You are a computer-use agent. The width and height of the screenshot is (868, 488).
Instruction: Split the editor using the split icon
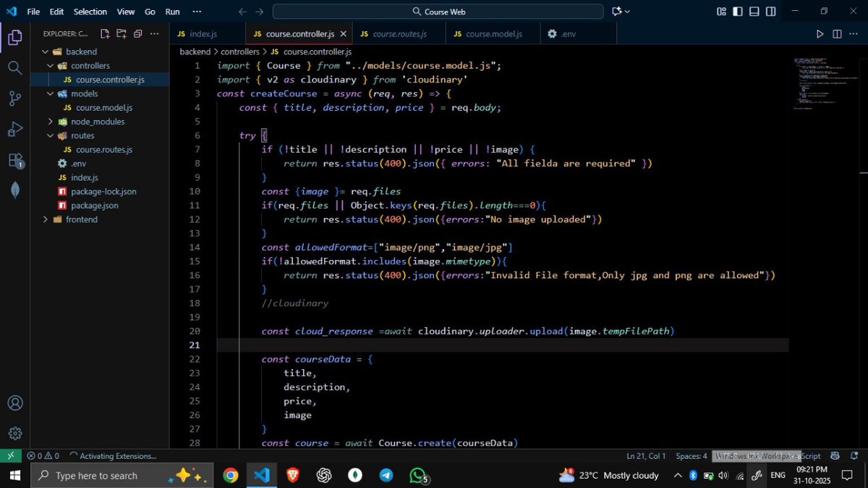pos(837,33)
